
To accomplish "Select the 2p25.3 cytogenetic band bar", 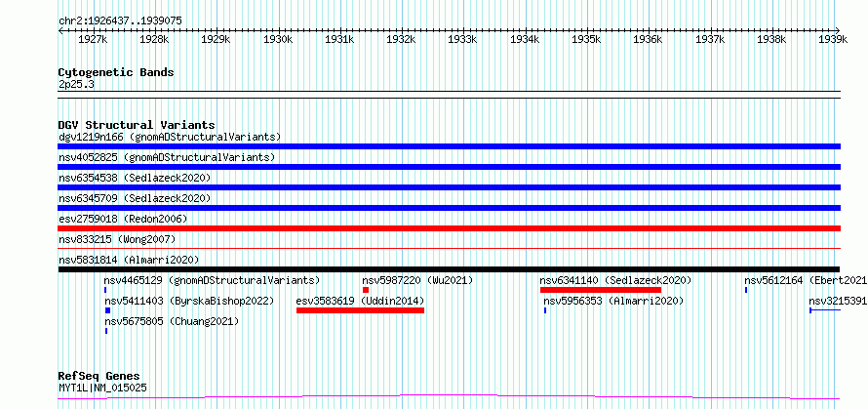I will (449, 95).
